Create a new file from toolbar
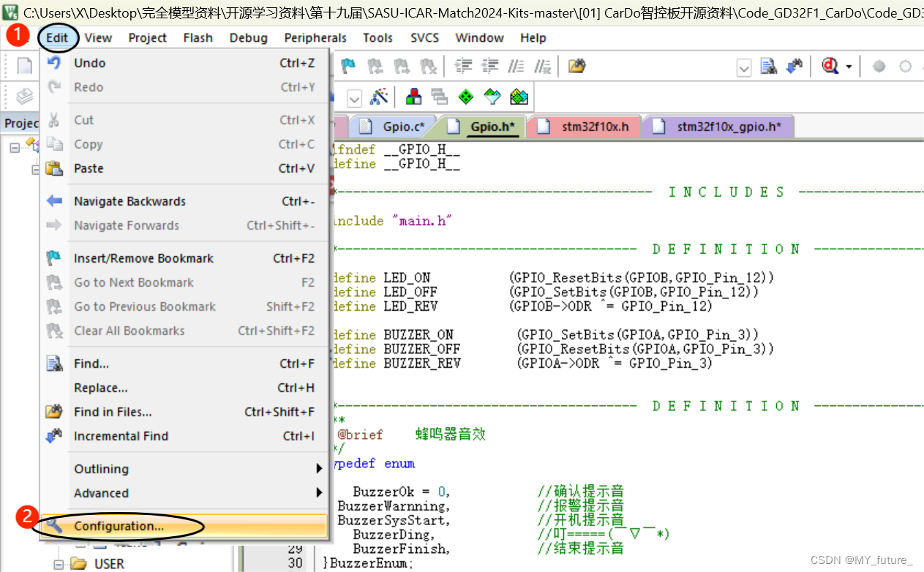Image resolution: width=924 pixels, height=572 pixels. point(25,66)
